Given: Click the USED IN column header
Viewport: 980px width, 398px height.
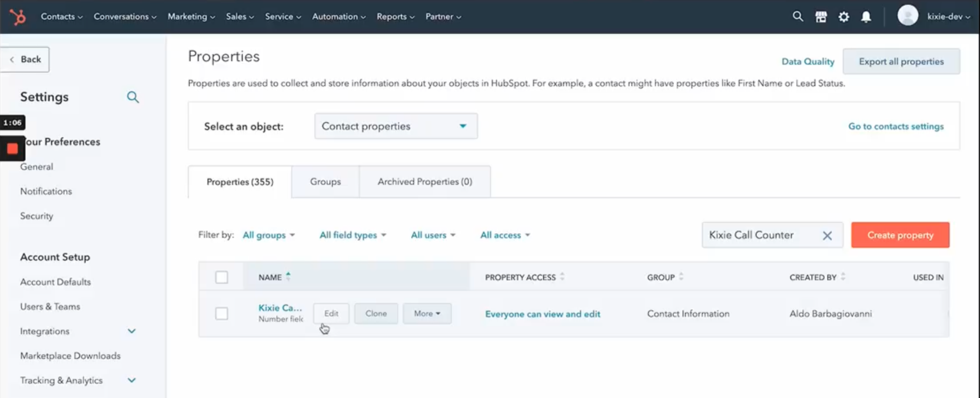Looking at the screenshot, I should point(928,277).
